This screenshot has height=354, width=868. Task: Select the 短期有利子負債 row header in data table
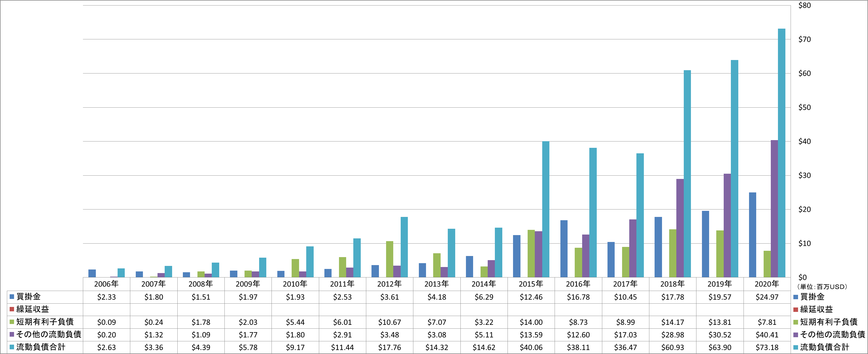coord(45,322)
